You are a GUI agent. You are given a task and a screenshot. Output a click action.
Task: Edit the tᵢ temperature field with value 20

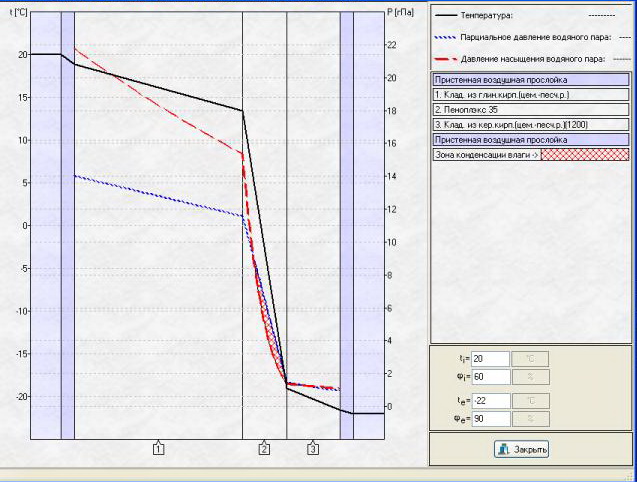(490, 359)
